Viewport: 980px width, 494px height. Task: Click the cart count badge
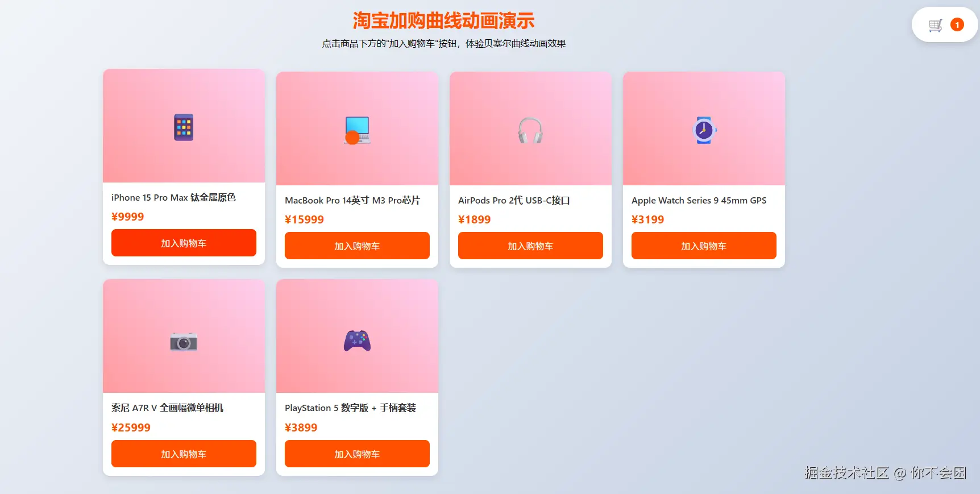(x=957, y=25)
